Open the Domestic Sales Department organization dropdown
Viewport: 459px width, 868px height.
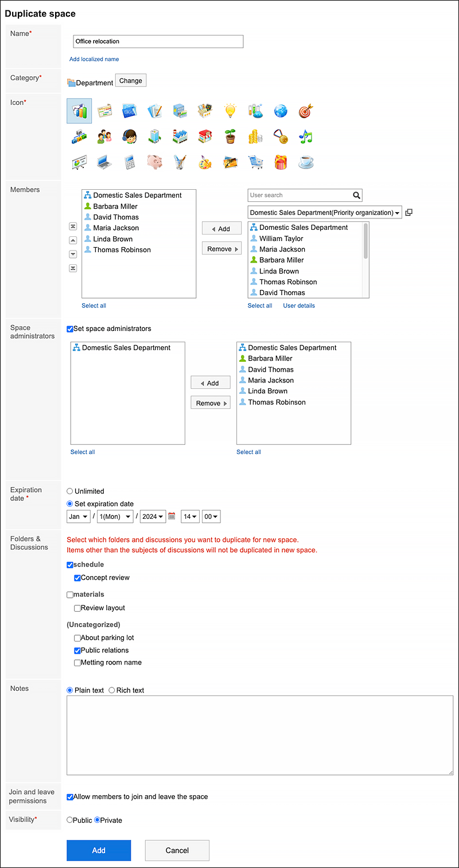[x=325, y=213]
